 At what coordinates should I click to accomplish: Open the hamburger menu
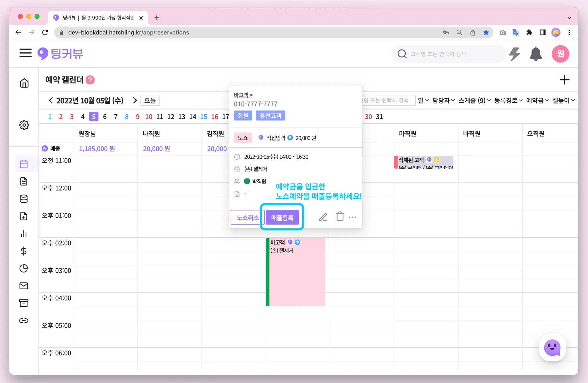click(26, 53)
